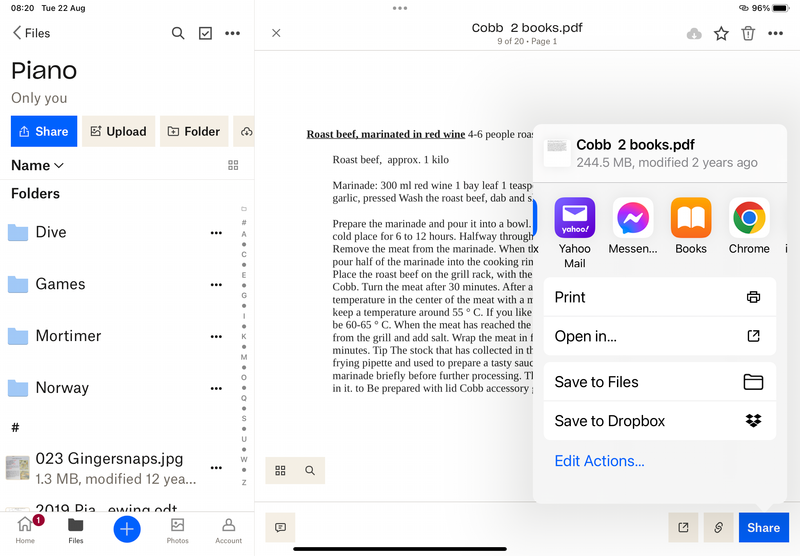Open 023 Gingersnaps.jpg thumbnail
Viewport: 800px width, 556px height.
point(17,467)
